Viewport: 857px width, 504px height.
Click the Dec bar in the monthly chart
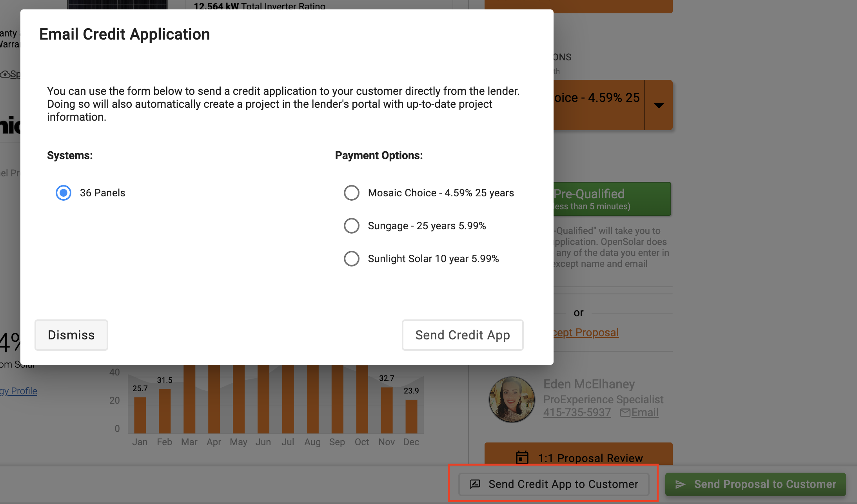click(411, 416)
